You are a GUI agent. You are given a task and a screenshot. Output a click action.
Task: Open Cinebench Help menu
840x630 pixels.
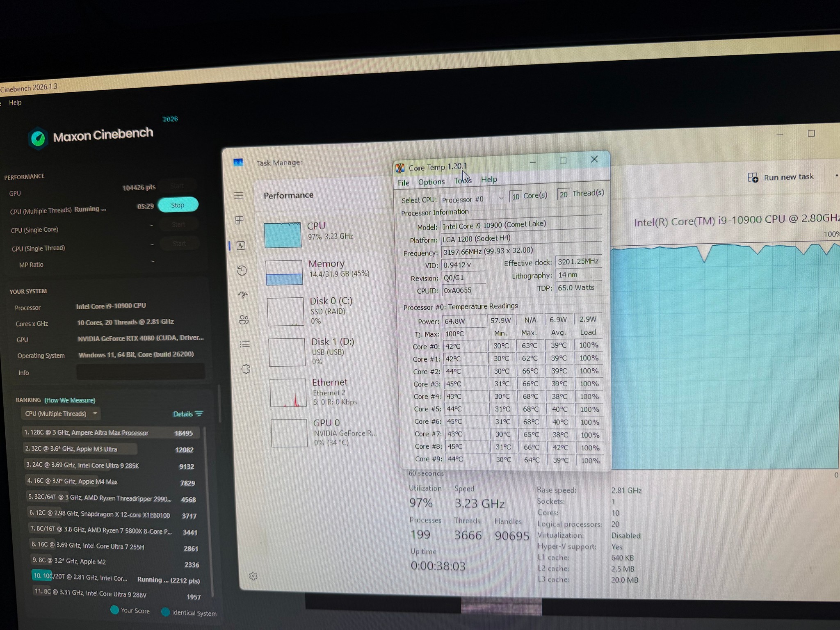pyautogui.click(x=15, y=103)
